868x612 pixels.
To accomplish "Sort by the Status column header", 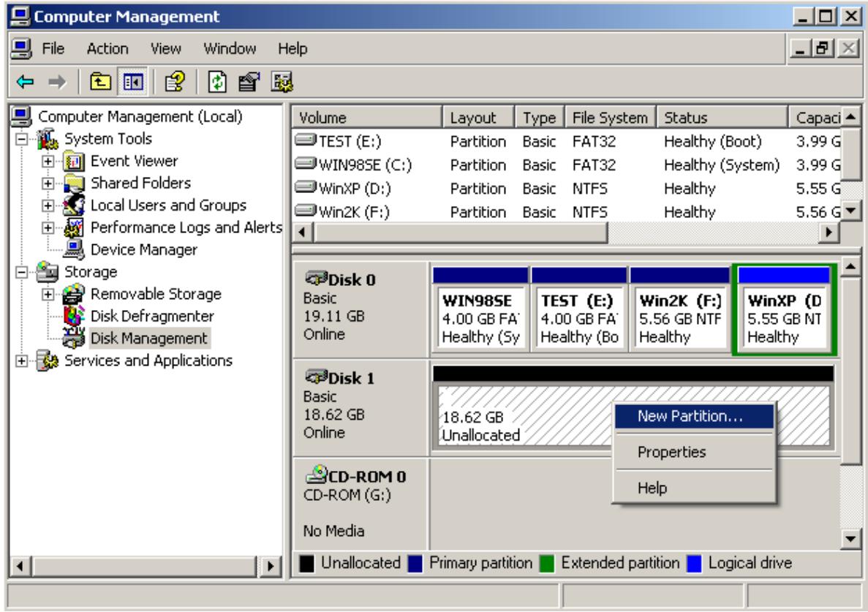I will click(722, 117).
